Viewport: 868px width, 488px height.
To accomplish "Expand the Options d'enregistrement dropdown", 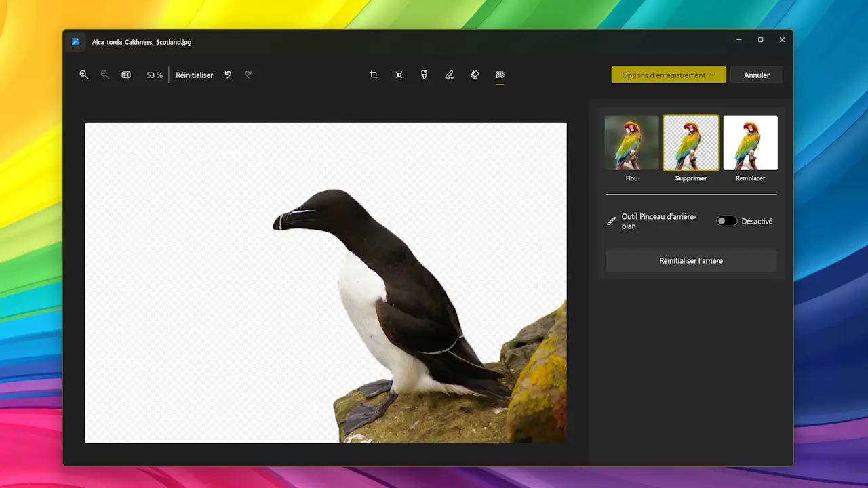I will 668,75.
